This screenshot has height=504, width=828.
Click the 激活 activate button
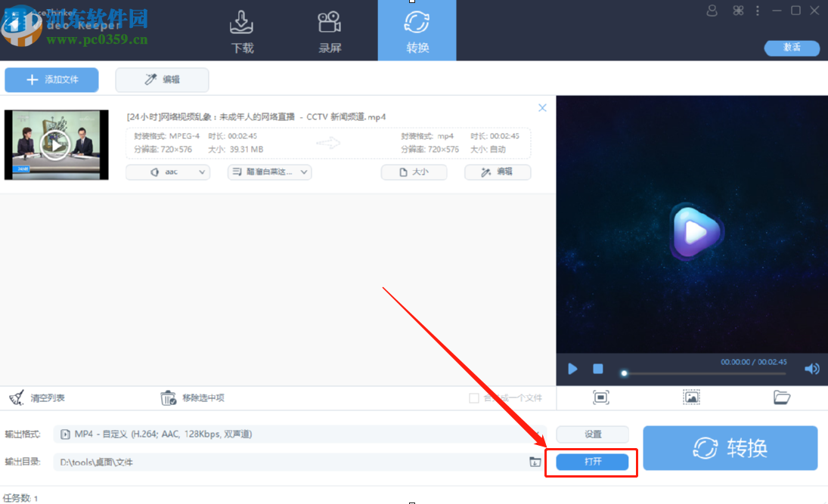pyautogui.click(x=792, y=48)
